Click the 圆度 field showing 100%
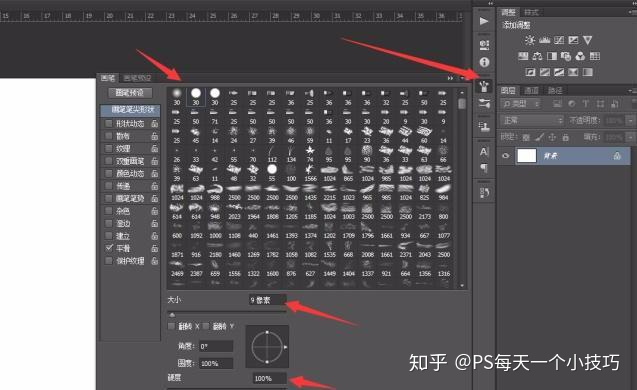637x390 pixels. click(x=216, y=363)
